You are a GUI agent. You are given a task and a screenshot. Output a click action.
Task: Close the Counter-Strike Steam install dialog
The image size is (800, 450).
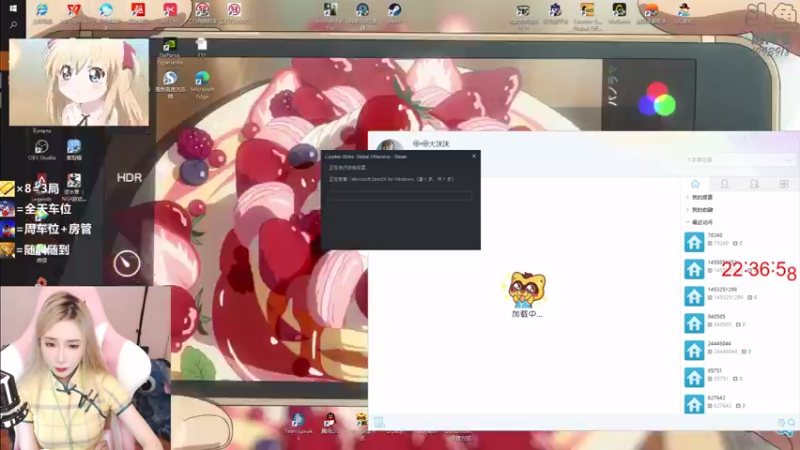(x=474, y=156)
